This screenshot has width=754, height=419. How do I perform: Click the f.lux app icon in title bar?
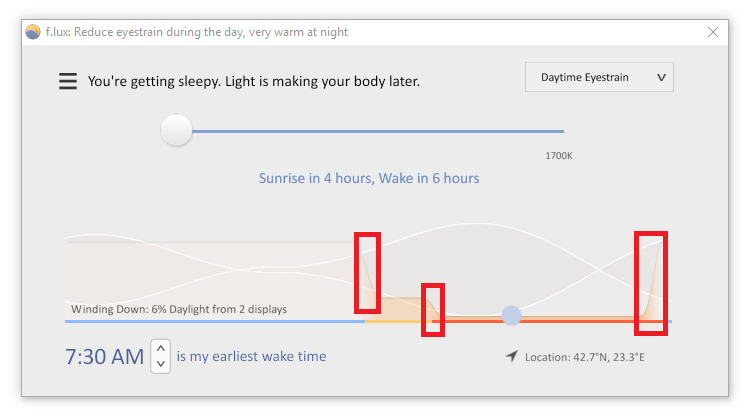(33, 32)
